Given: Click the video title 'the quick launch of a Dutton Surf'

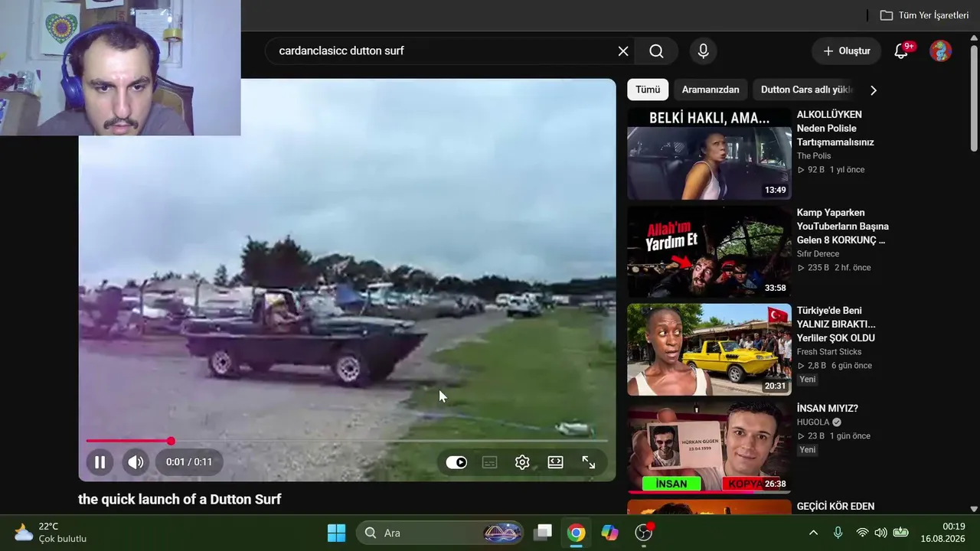Looking at the screenshot, I should click(x=180, y=500).
